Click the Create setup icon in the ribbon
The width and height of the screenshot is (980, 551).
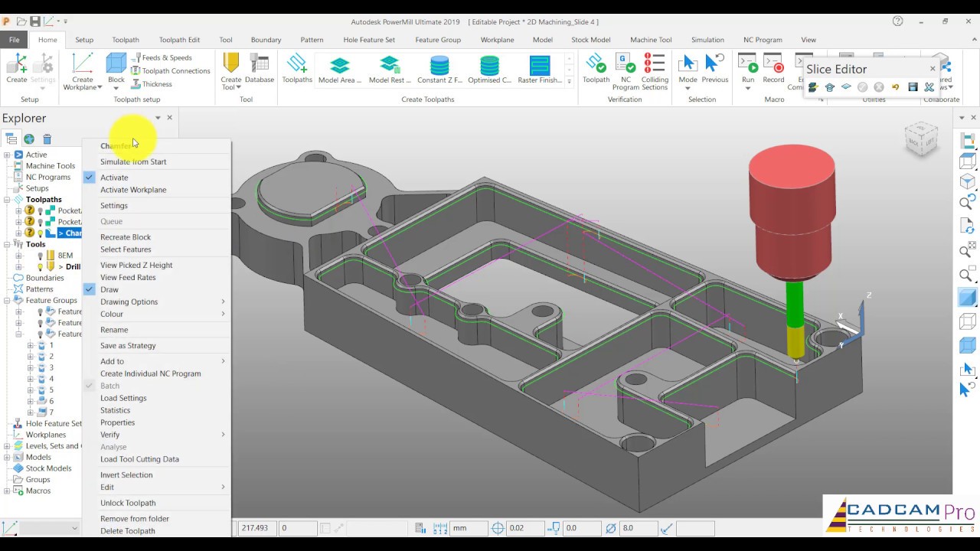point(16,67)
